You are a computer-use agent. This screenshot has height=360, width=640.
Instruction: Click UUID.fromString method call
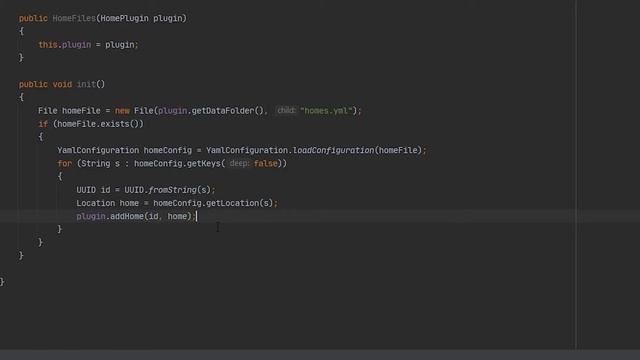point(167,190)
